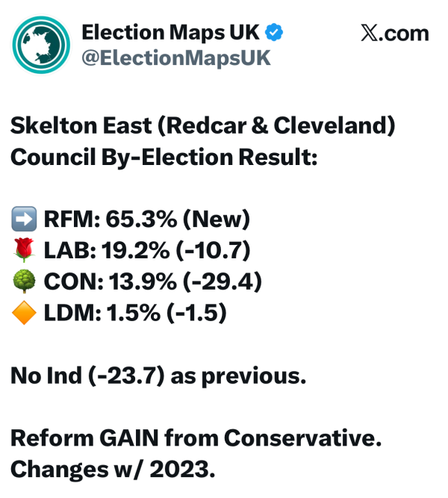The height and width of the screenshot is (498, 448).
Task: Select the Skelton East headline line
Action: [202, 125]
